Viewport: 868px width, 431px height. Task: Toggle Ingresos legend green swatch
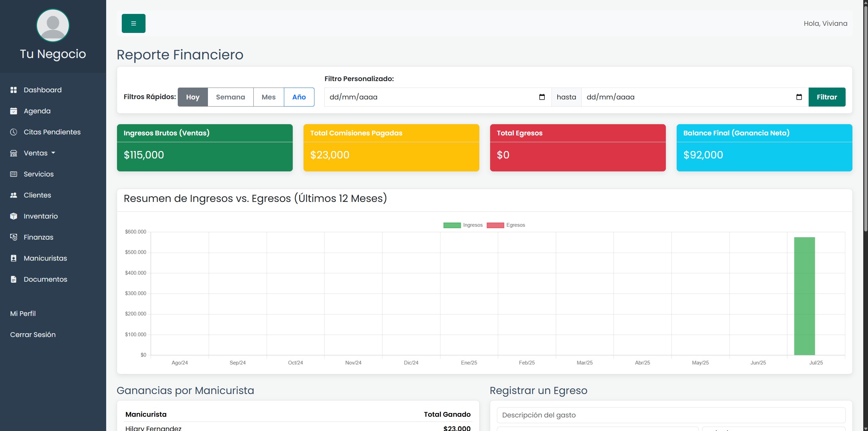pyautogui.click(x=452, y=225)
